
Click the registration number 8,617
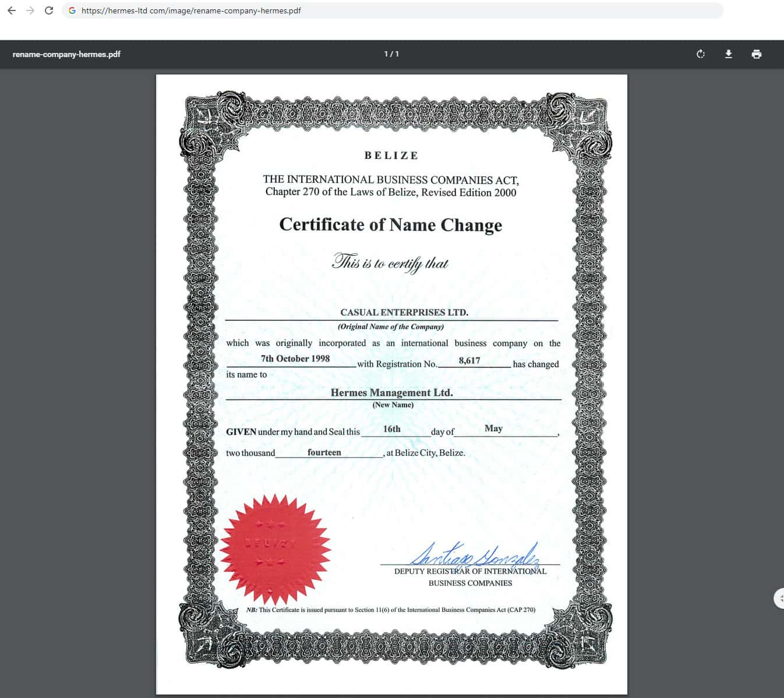[469, 360]
